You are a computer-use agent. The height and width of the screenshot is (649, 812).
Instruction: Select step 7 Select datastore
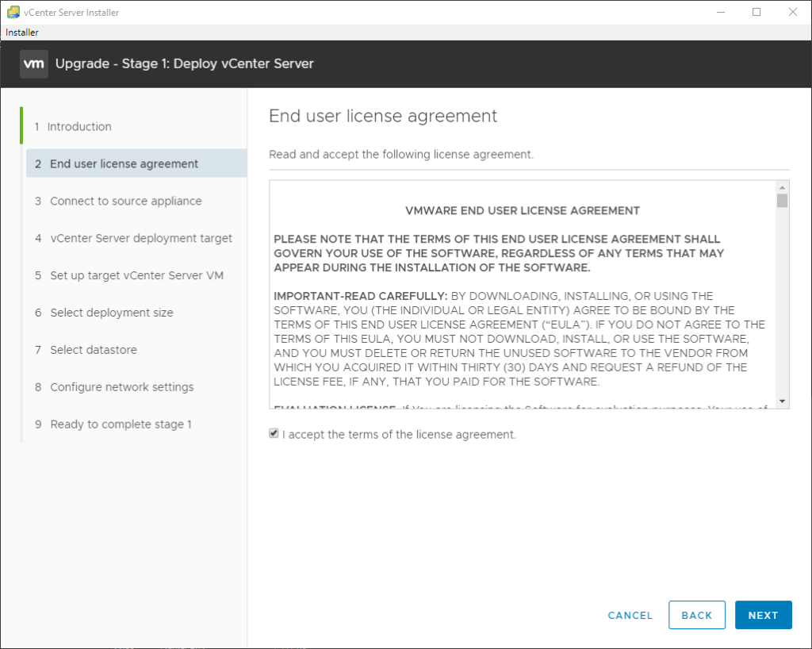[86, 350]
